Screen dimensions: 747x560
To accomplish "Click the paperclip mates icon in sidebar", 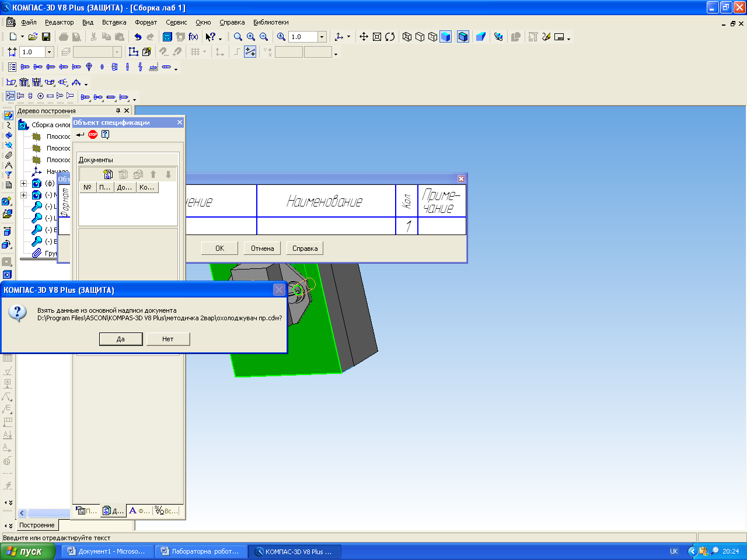I will 8,155.
